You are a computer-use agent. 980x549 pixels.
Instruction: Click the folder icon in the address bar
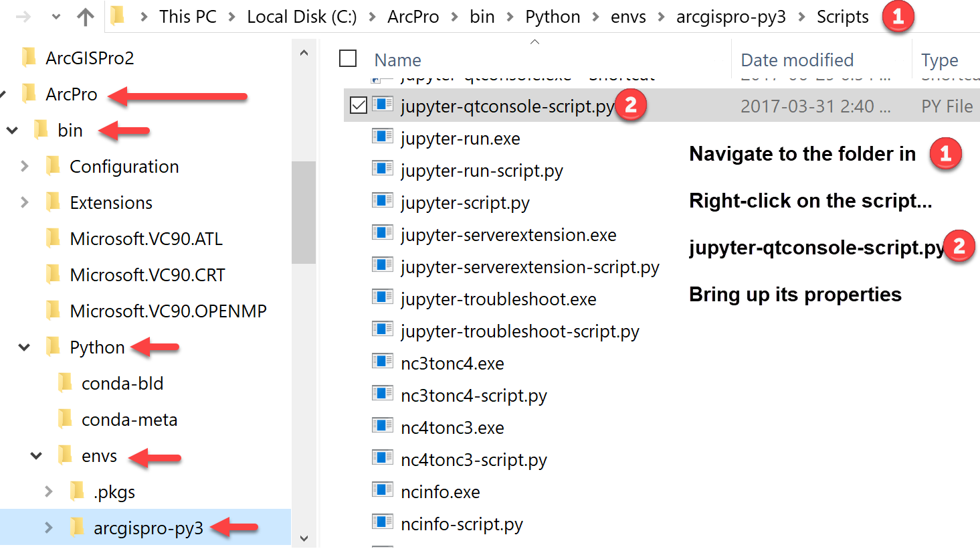[x=118, y=16]
